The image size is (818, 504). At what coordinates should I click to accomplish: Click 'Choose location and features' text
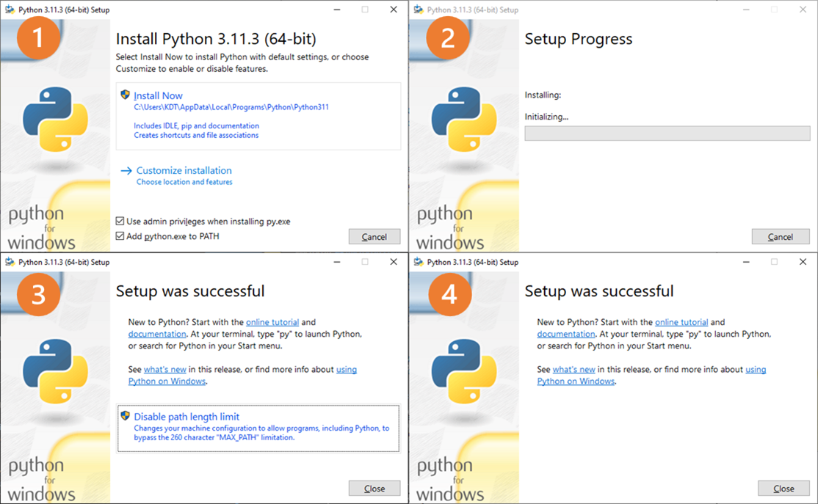(185, 182)
